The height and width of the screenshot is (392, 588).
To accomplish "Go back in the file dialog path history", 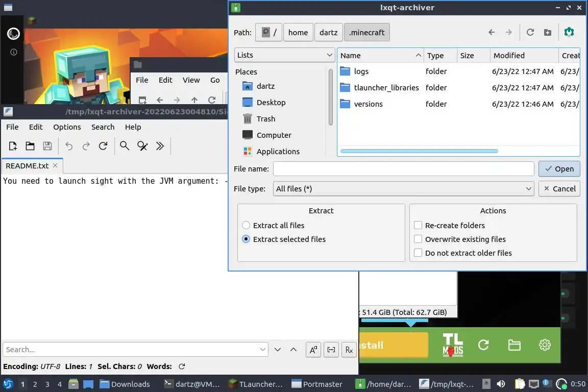I will [492, 32].
